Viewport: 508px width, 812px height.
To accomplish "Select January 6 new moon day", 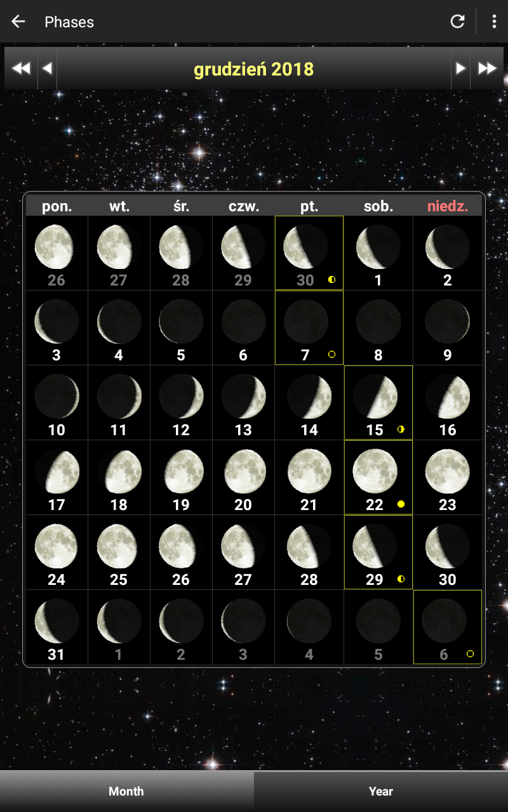I will [448, 627].
